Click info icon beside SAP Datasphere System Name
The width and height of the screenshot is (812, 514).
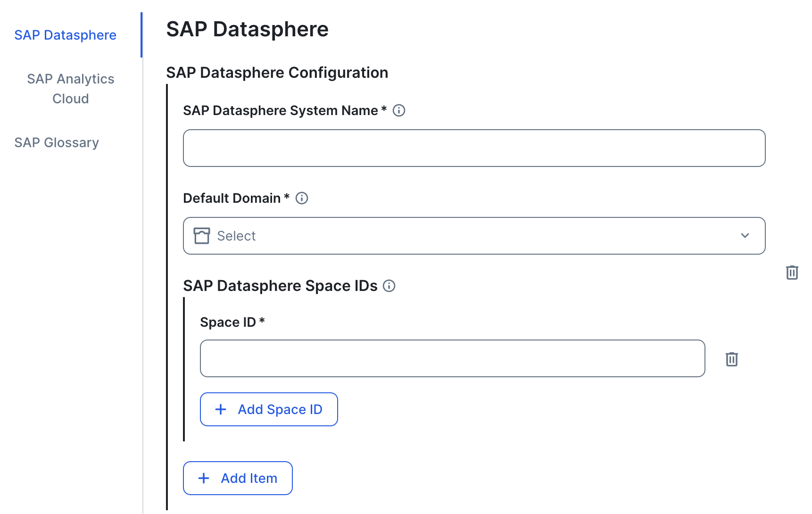[399, 110]
